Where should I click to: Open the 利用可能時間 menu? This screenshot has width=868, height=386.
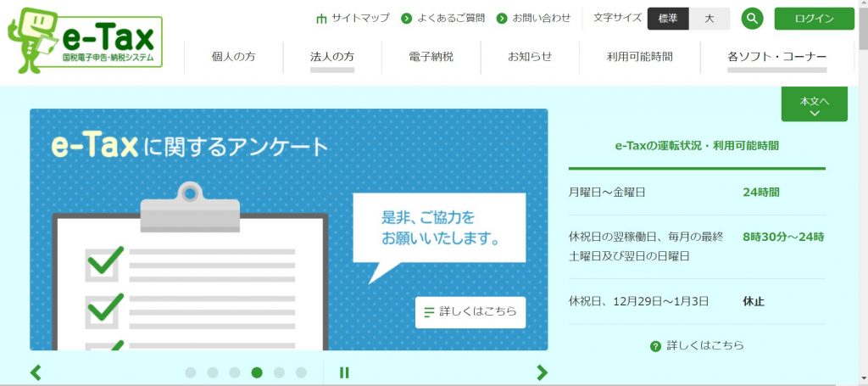(x=640, y=57)
